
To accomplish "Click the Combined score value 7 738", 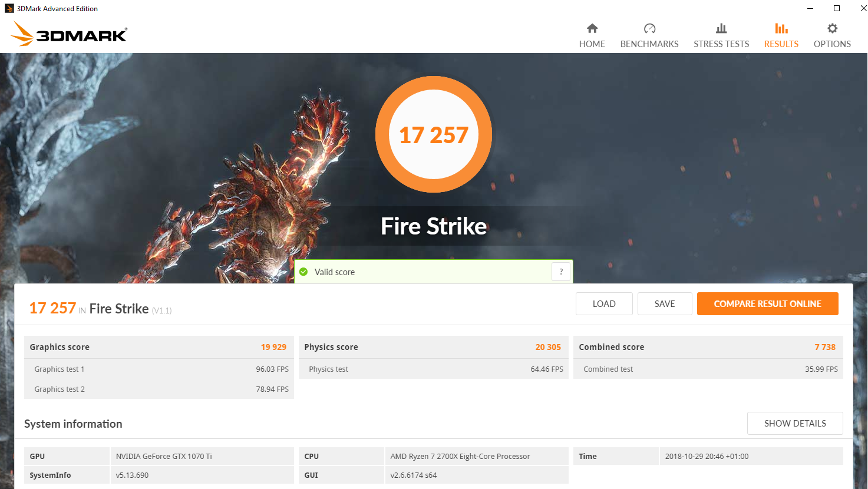I will coord(825,347).
